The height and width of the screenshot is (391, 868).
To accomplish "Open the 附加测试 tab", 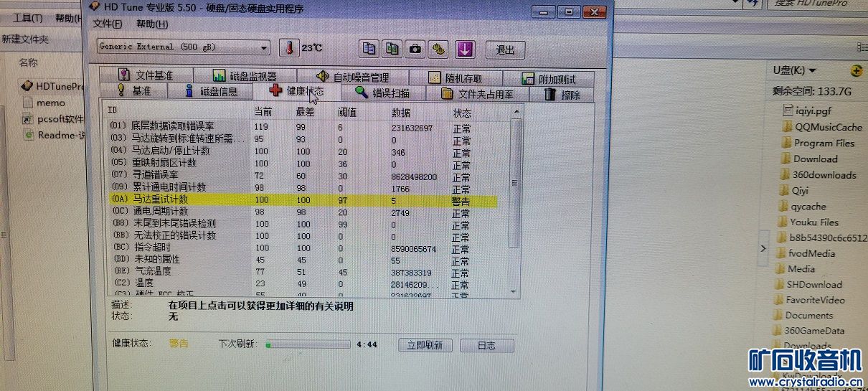I will coord(549,79).
